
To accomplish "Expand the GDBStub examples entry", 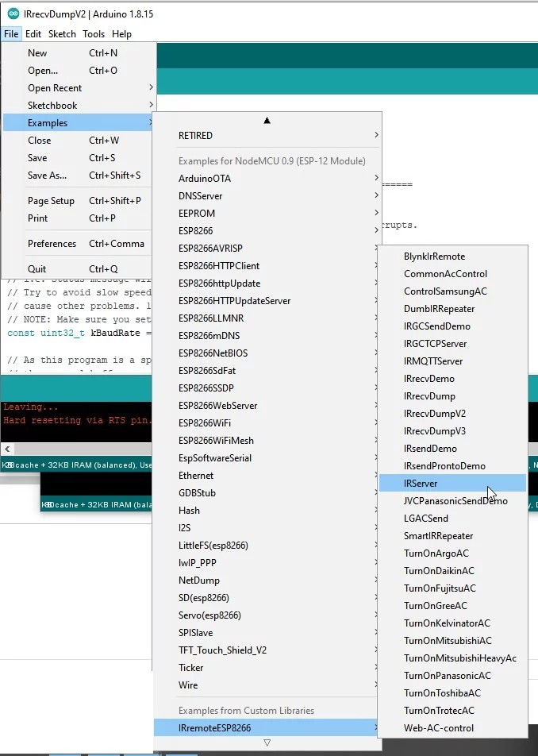I will tap(267, 492).
